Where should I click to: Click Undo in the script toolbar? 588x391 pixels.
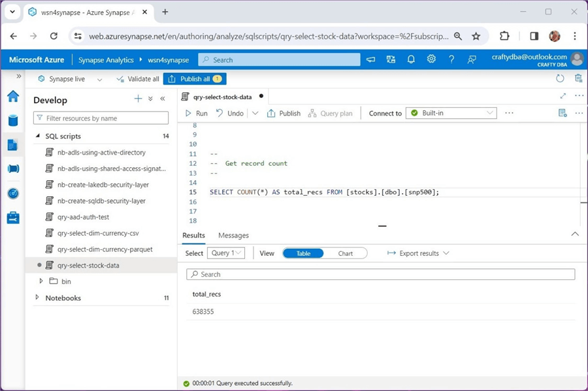point(229,113)
